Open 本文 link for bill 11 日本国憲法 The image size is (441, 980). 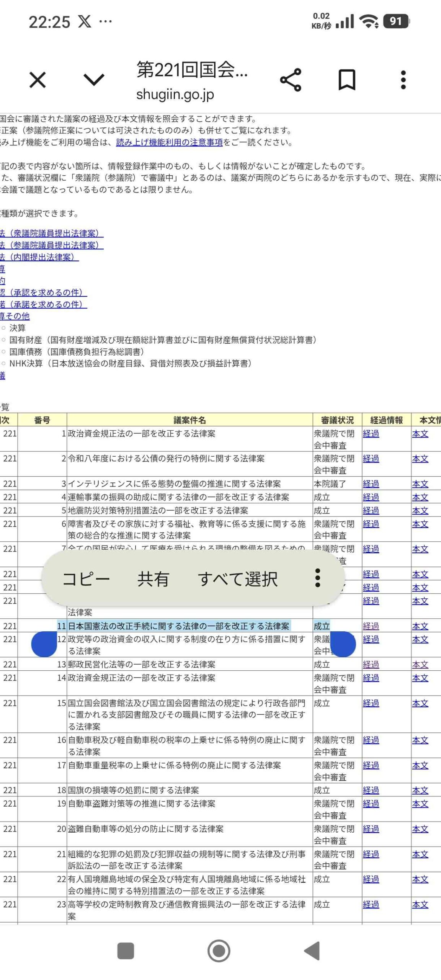click(x=420, y=626)
